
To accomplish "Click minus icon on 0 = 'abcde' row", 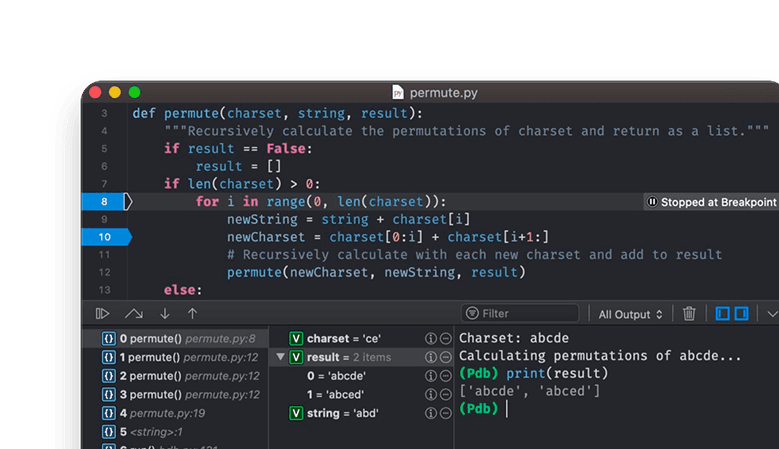I will (x=446, y=376).
